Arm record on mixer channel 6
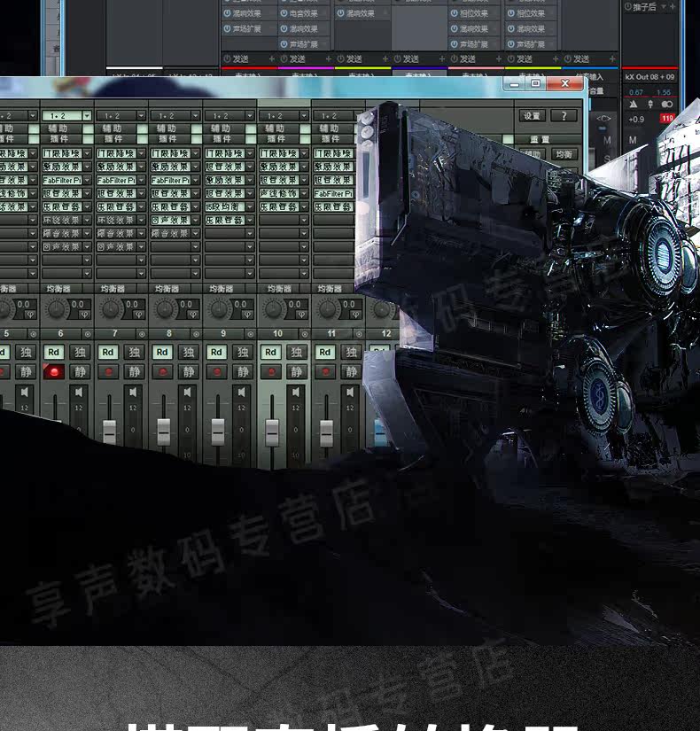700x731 pixels. coord(54,372)
